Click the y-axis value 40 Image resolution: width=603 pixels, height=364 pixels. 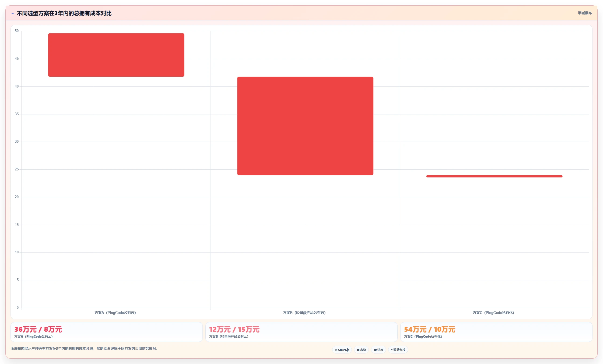(17, 86)
